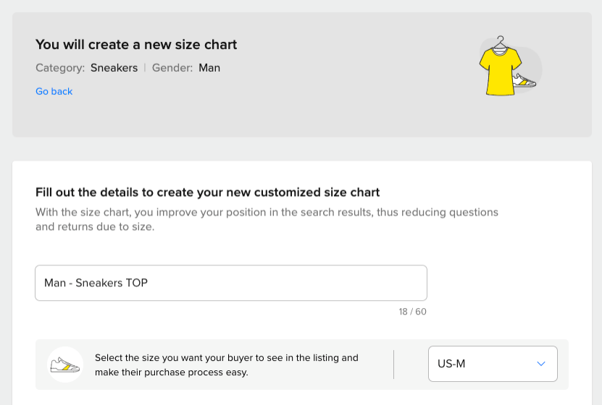Click the Sneakers category value
Viewport: 602px width, 405px height.
tap(114, 68)
